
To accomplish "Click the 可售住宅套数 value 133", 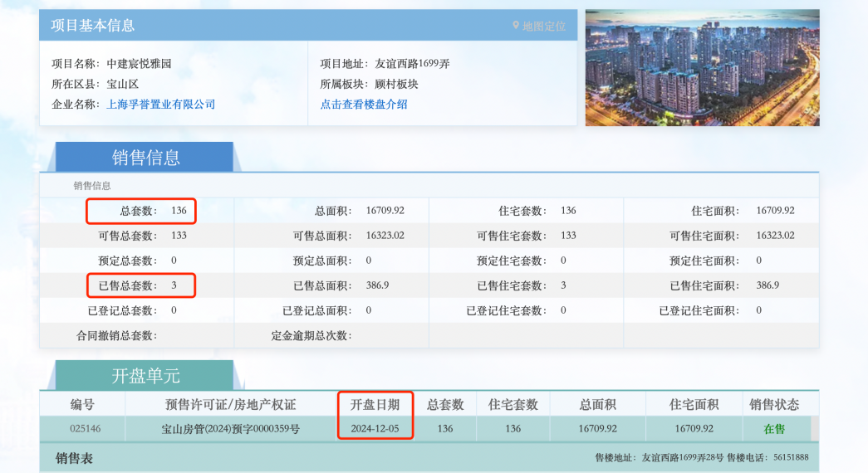I will point(568,235).
